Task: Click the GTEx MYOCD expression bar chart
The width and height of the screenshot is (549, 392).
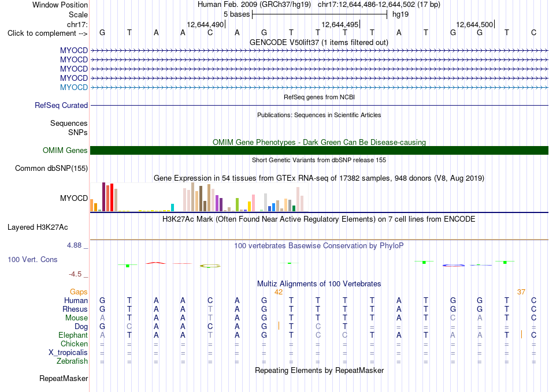Action: pyautogui.click(x=197, y=197)
